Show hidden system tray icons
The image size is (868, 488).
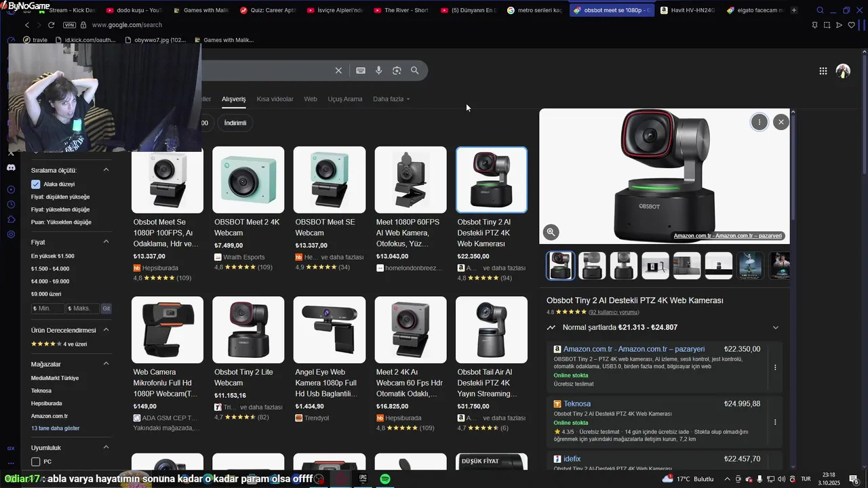[x=728, y=479]
